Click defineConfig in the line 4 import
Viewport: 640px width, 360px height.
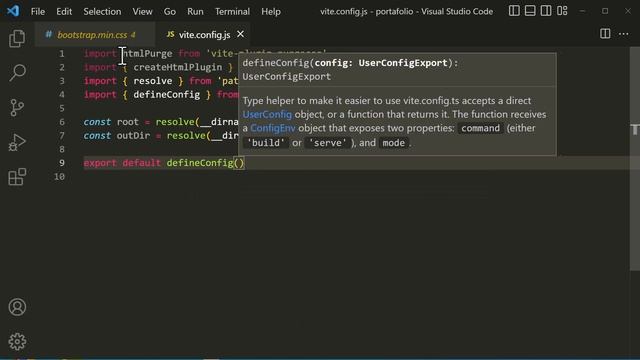click(167, 95)
